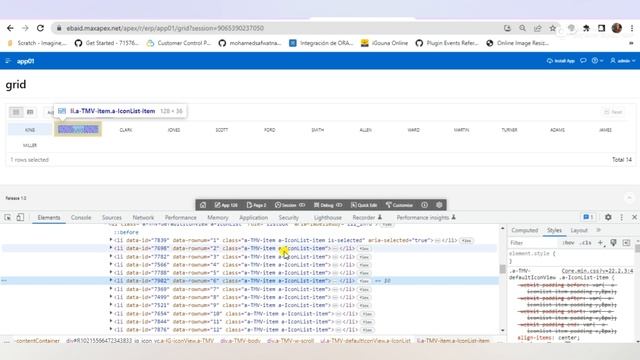Viewport: 640px width, 360px height.
Task: Toggle the :hov element state button
Action: click(568, 243)
